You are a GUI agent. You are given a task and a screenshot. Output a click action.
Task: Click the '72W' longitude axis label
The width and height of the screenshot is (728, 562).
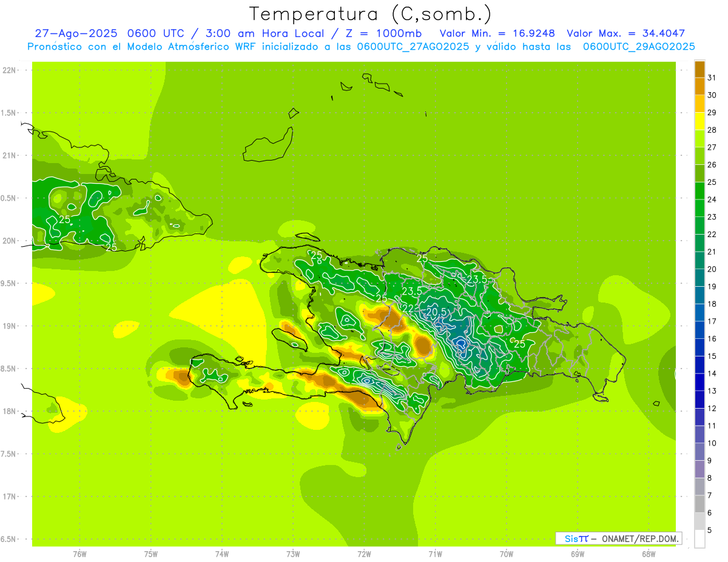(x=364, y=554)
